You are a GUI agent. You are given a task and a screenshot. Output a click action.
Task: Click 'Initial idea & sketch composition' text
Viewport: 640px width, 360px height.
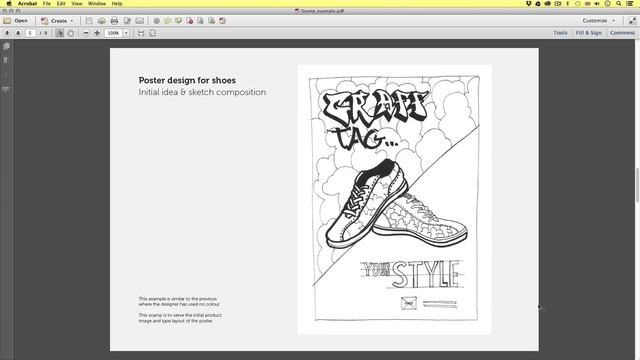point(202,92)
